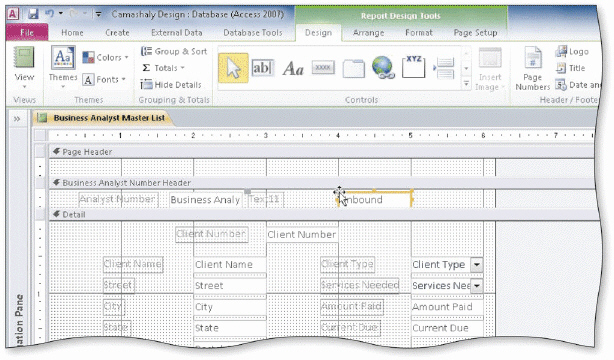Choose the Insert Page Break control

tap(444, 68)
